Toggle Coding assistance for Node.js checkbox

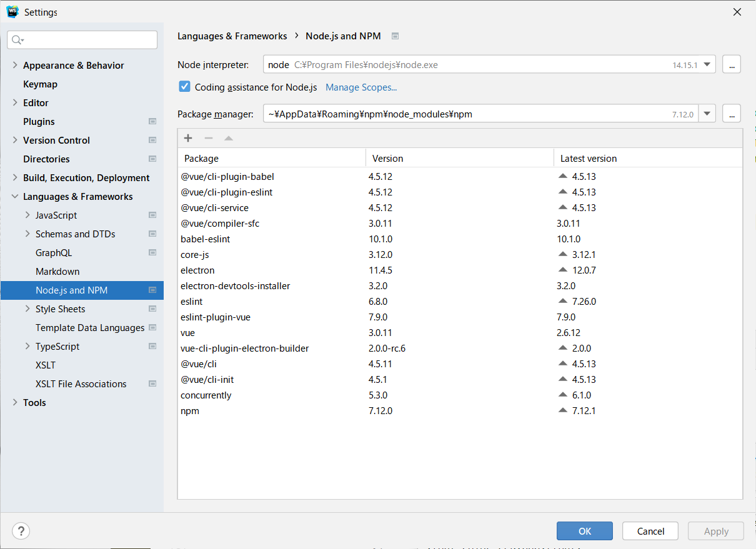[184, 87]
